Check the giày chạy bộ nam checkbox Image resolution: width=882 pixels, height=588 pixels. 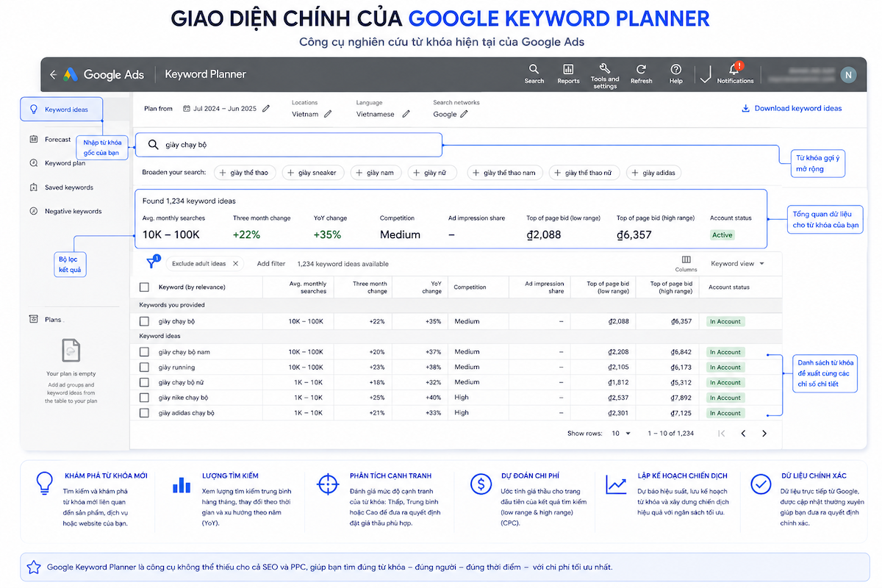pos(144,352)
